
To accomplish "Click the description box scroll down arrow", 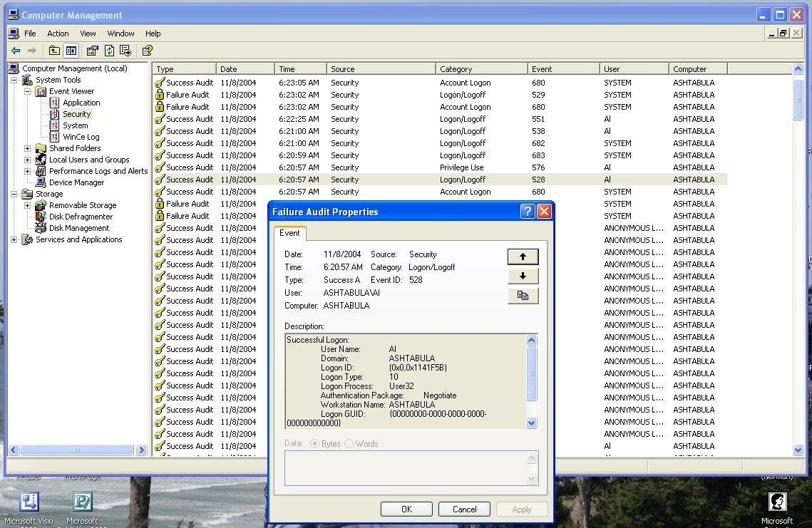I will point(531,423).
